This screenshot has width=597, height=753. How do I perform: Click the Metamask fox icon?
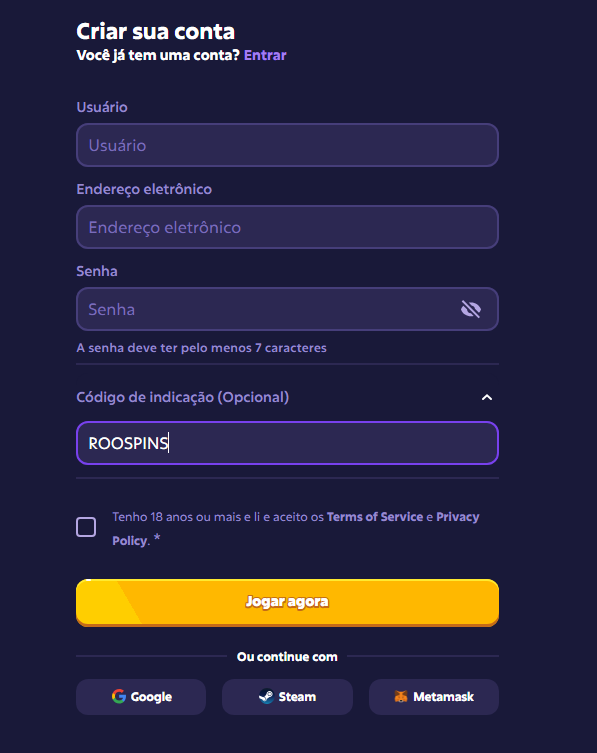(x=401, y=696)
